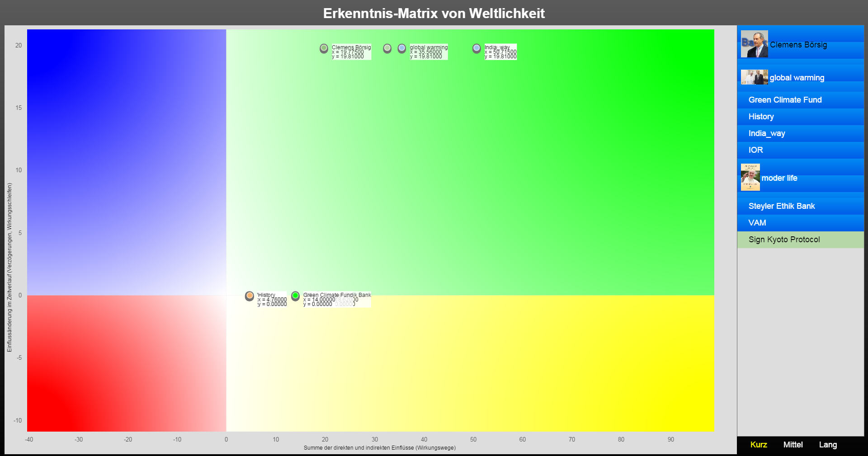Click the green Green Climate Fund marker
868x456 pixels.
coord(296,296)
